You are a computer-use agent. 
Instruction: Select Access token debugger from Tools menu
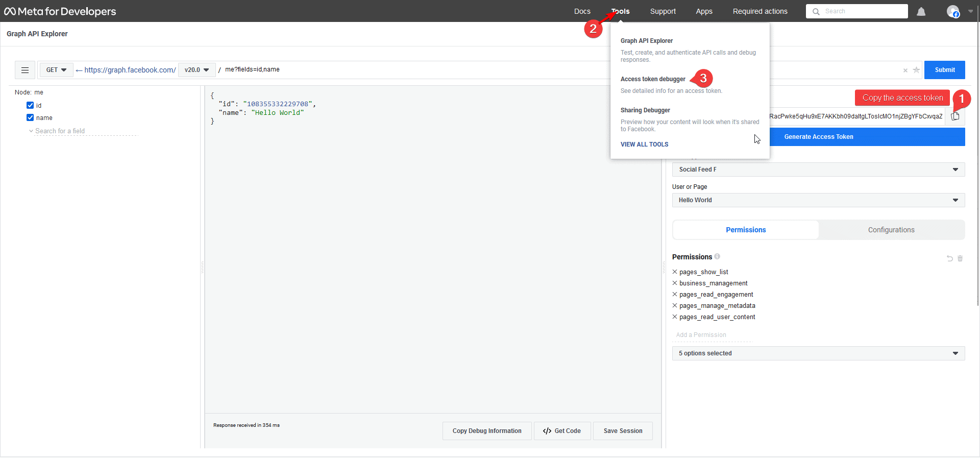click(653, 79)
